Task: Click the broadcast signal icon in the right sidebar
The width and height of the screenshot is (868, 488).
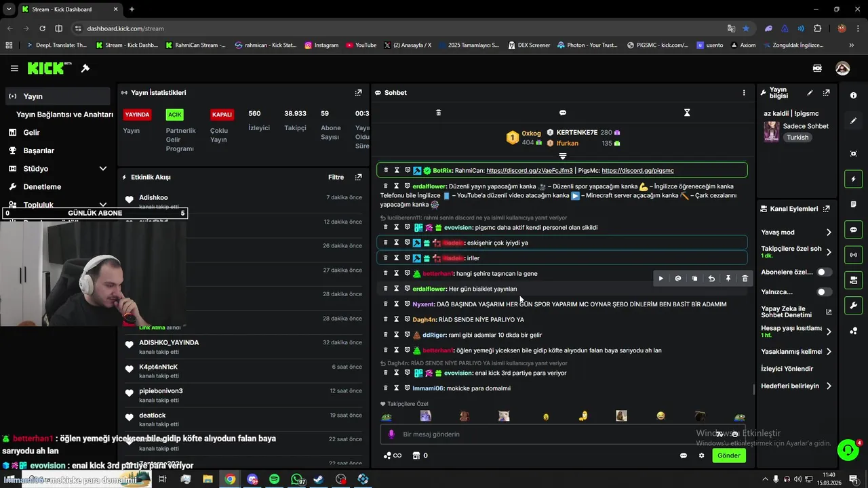Action: coord(853,255)
